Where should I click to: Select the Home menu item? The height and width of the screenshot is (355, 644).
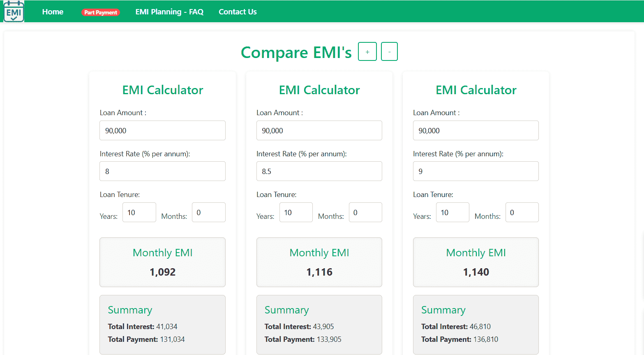(53, 12)
